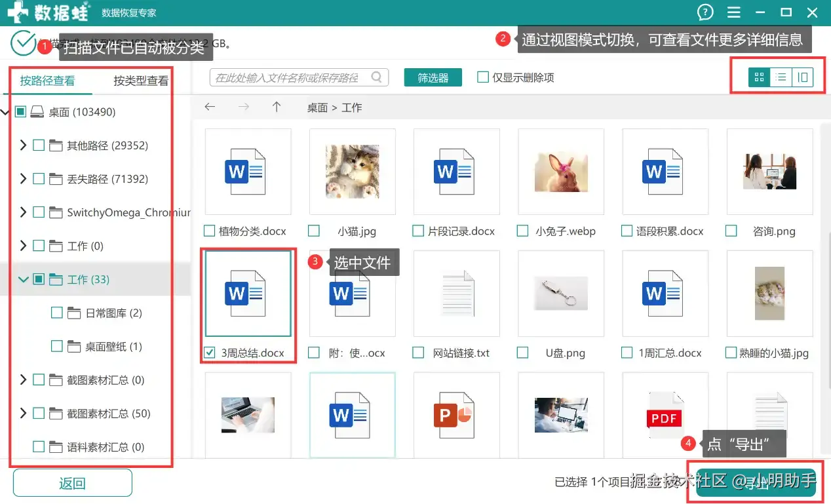Expand the 工作 (0) folder
831x504 pixels.
[x=24, y=246]
